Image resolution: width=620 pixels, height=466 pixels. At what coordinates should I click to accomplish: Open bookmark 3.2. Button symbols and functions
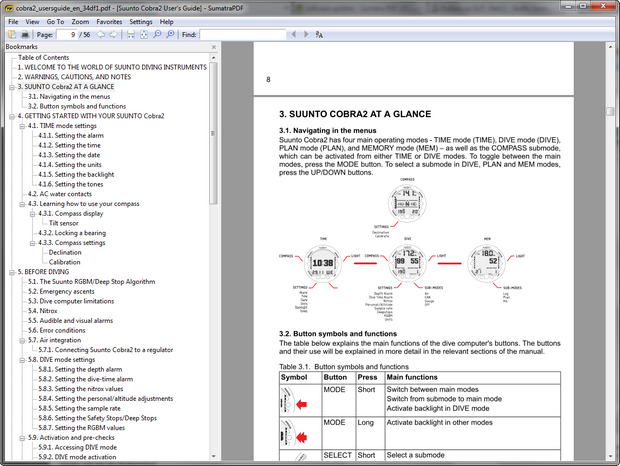77,106
